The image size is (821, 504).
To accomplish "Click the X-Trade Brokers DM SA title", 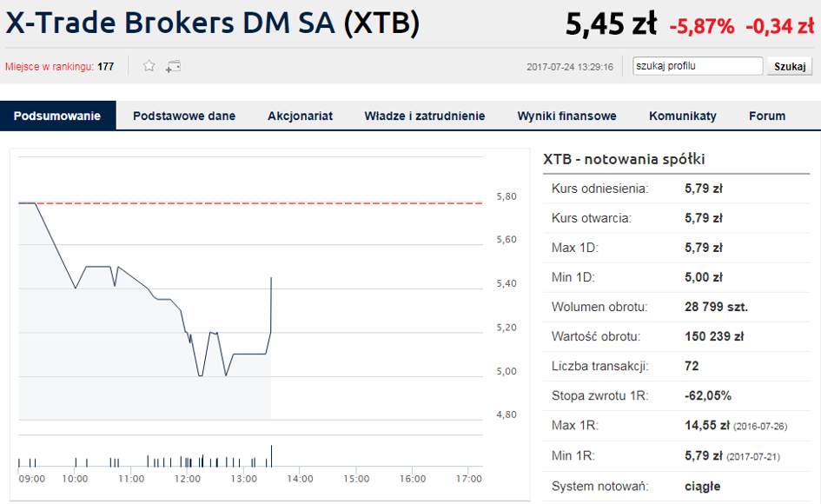I will coord(213,23).
